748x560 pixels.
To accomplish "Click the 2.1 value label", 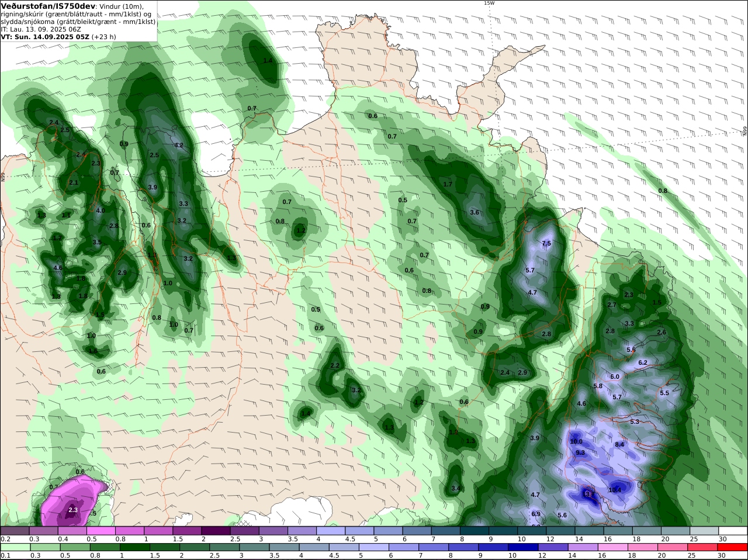I will pyautogui.click(x=74, y=182).
